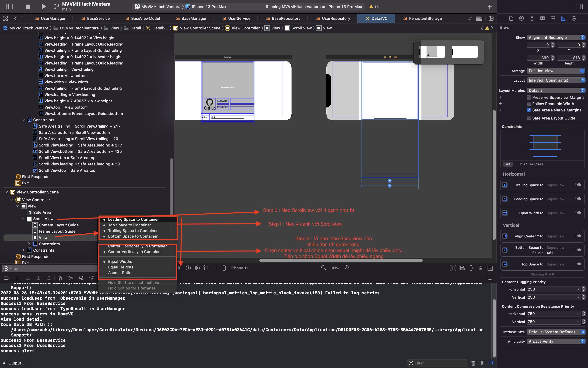Check the Safe Area Layout Guide box
Viewport: 588px width, 368px height.
[x=529, y=118]
